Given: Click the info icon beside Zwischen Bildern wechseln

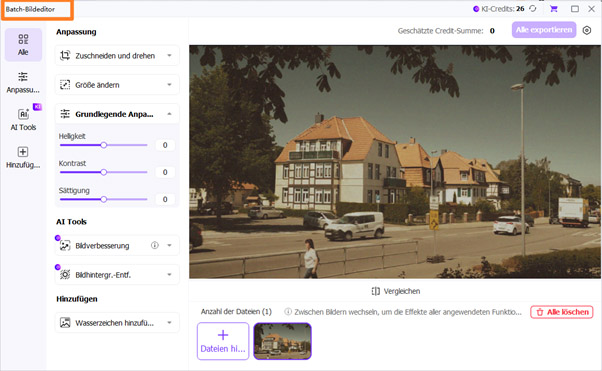Looking at the screenshot, I should coord(288,312).
